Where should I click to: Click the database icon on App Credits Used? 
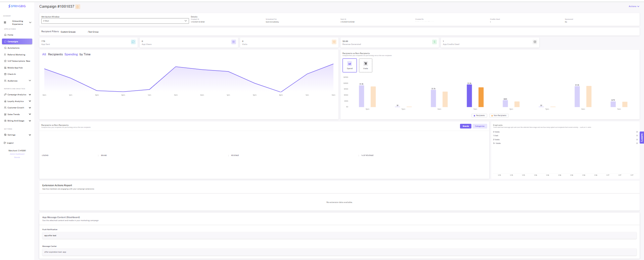coord(535,42)
